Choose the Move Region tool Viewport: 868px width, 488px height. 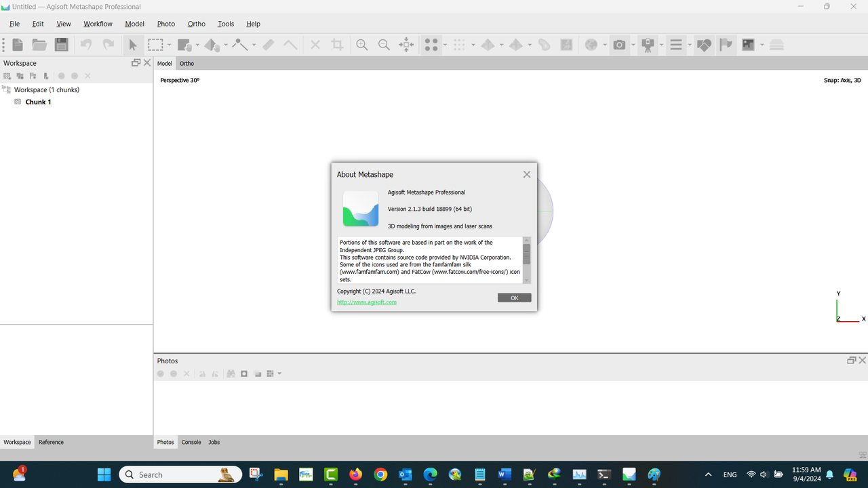[x=184, y=45]
